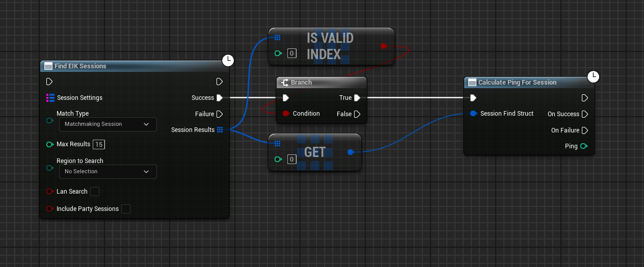Click the Session Find Struct input pin
This screenshot has width=644, height=267.
click(x=473, y=114)
